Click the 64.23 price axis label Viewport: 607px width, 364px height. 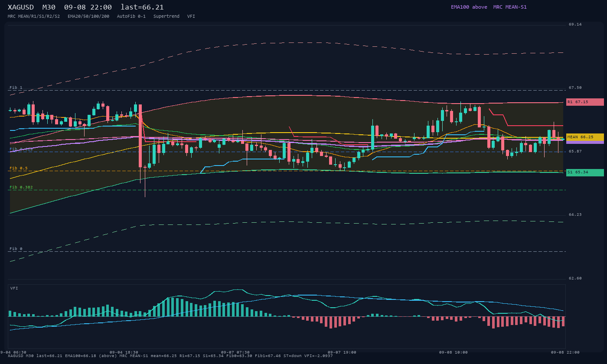point(575,215)
